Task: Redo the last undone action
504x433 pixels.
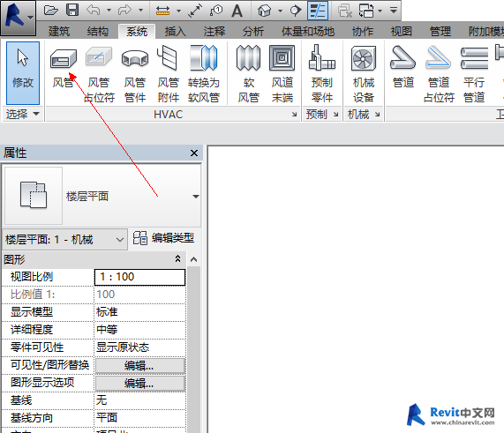Action: (124, 11)
